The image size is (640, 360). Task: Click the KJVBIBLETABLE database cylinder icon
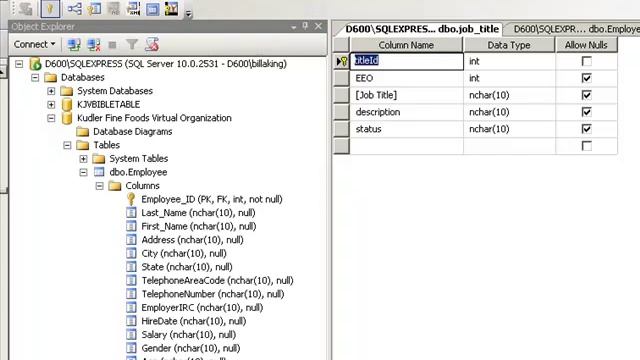tap(67, 104)
